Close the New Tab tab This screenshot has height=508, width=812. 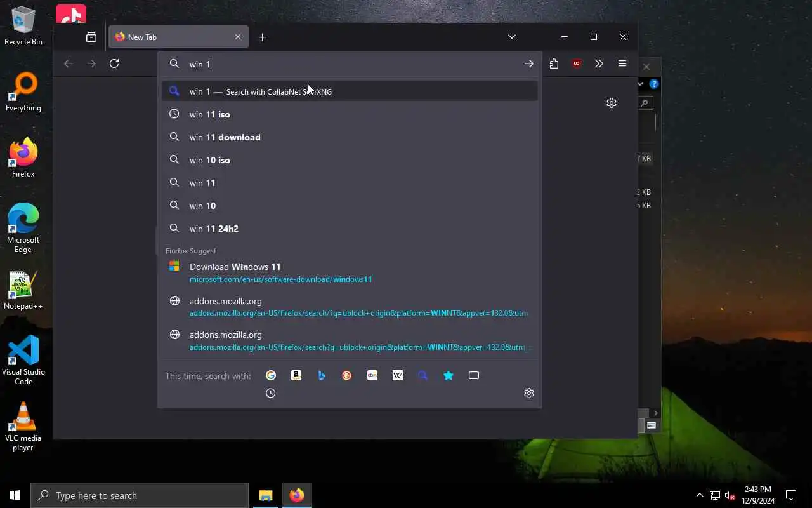(238, 37)
